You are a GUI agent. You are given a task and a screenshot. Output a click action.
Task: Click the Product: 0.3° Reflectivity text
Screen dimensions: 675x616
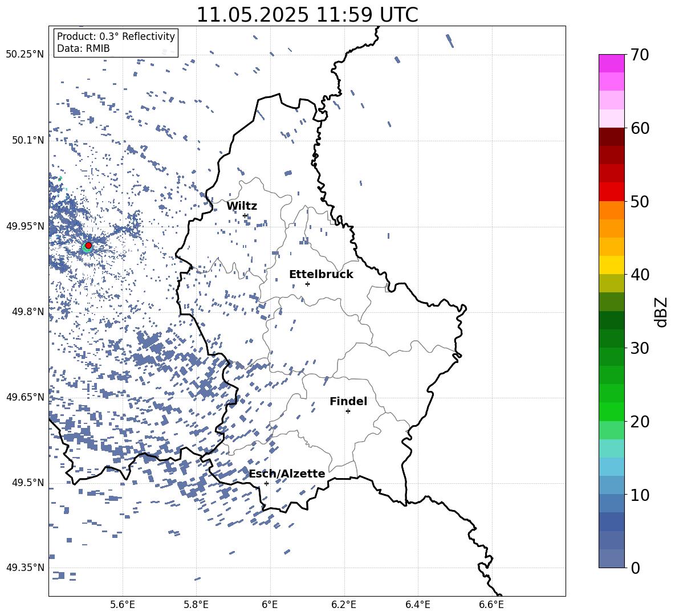tap(116, 36)
